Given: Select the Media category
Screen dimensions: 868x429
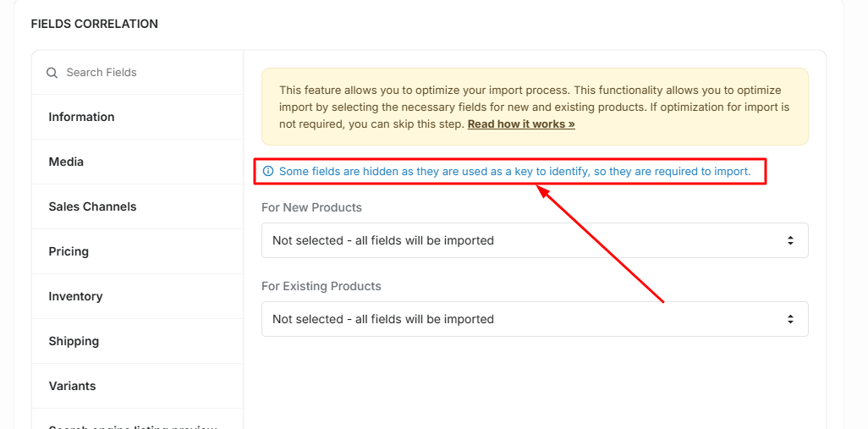Looking at the screenshot, I should 137,162.
